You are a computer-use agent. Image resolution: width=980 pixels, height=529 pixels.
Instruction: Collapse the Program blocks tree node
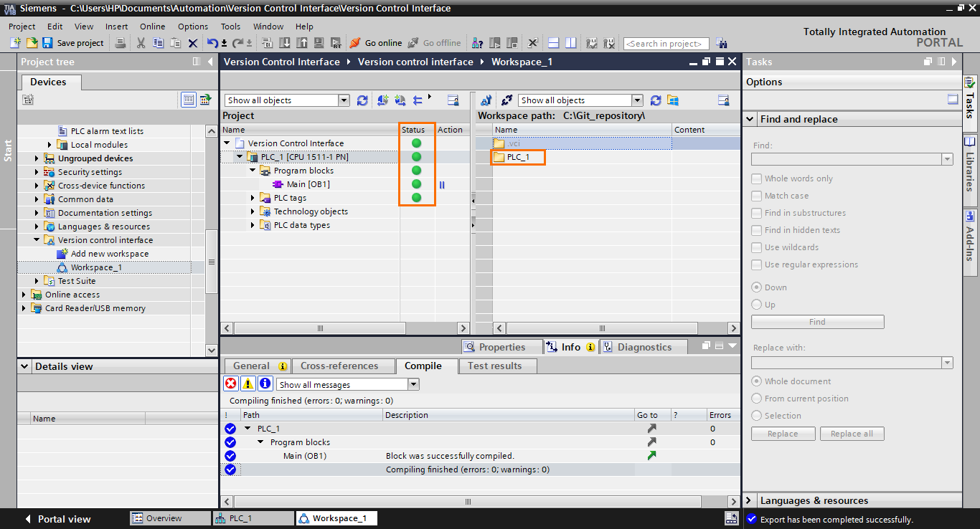coord(251,170)
